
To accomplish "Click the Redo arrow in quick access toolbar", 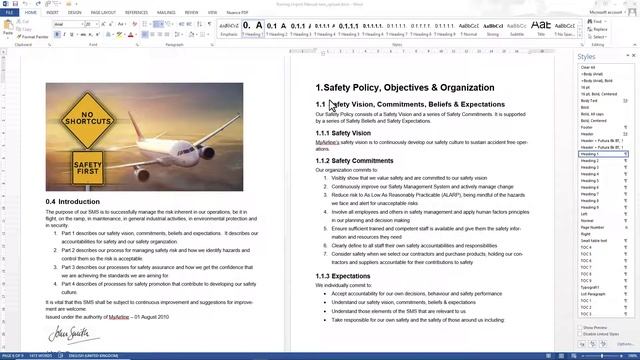I will 38,4.
